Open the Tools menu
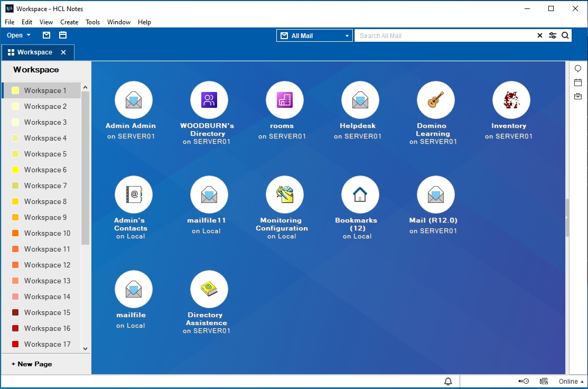 pyautogui.click(x=93, y=22)
